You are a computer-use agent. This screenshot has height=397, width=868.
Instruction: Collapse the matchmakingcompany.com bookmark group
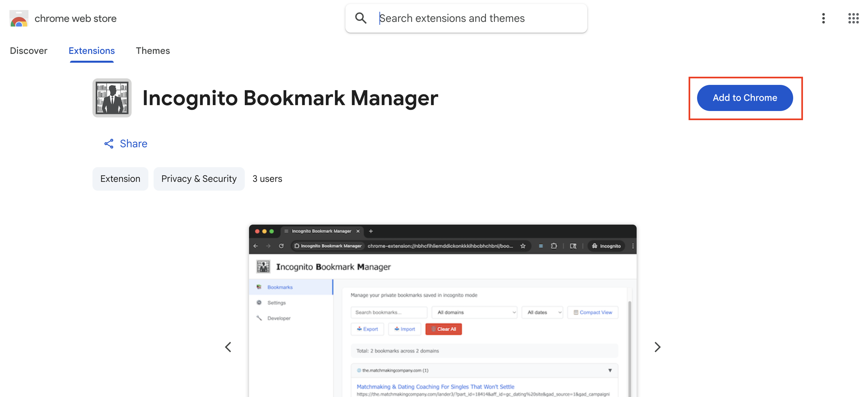point(610,371)
